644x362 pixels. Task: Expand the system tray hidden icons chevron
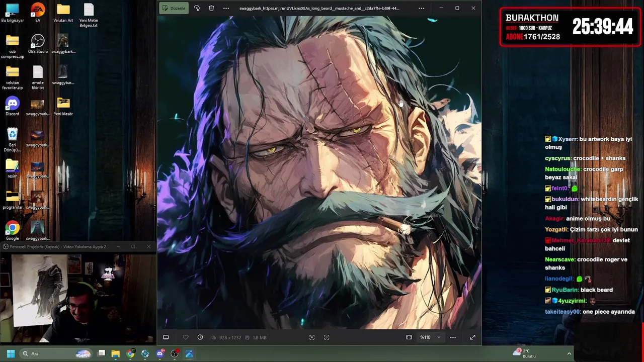569,353
